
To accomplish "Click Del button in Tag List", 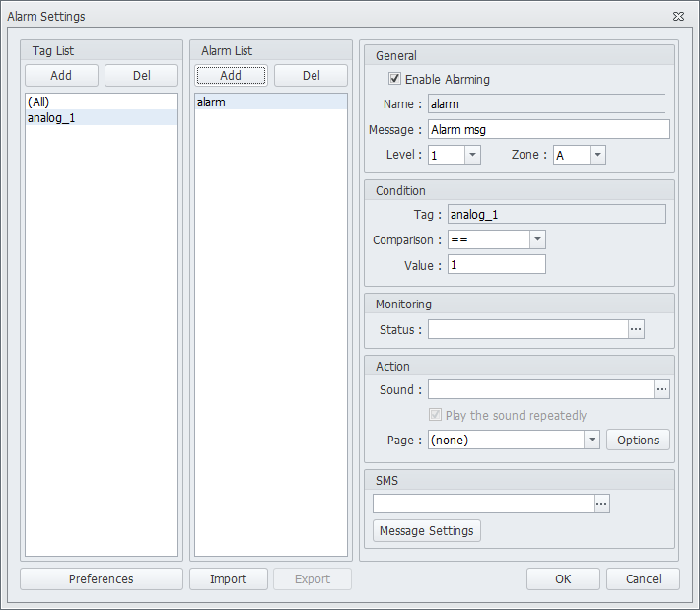I will pyautogui.click(x=141, y=76).
